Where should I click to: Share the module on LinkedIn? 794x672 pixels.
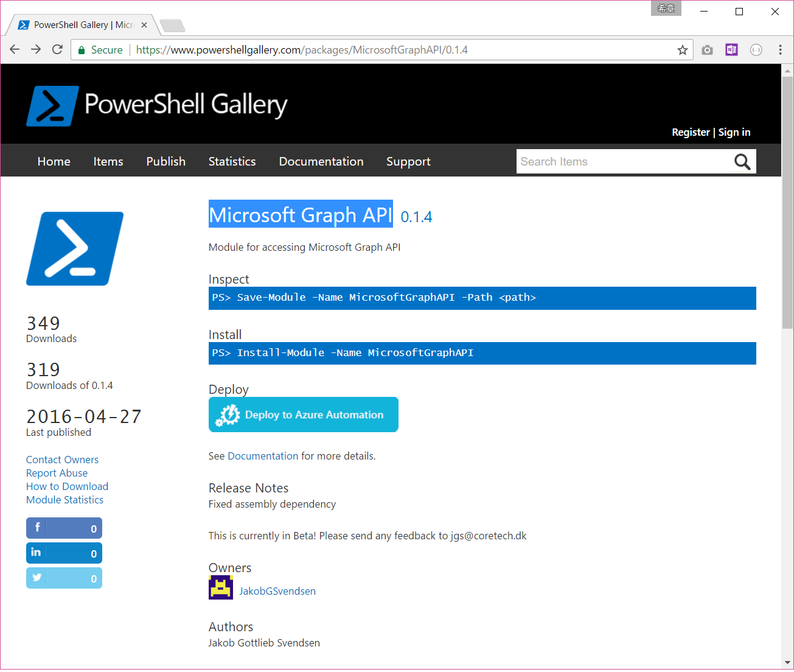pyautogui.click(x=64, y=553)
